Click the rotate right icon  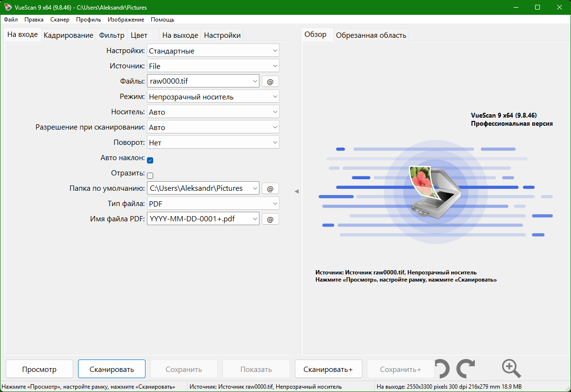[465, 369]
